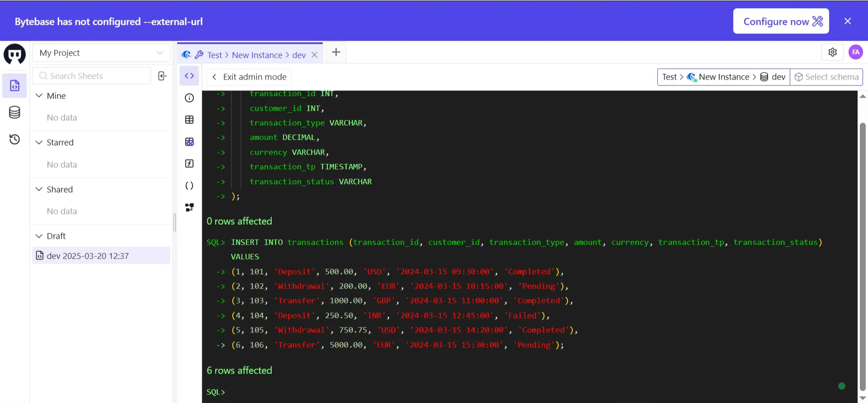Click the import sheet icon beside search
The image size is (868, 403).
[162, 76]
